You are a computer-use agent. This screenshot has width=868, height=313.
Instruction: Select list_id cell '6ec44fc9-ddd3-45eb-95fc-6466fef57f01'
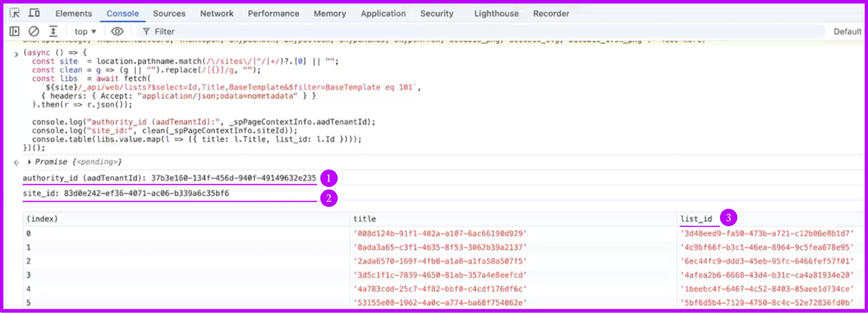pyautogui.click(x=767, y=261)
